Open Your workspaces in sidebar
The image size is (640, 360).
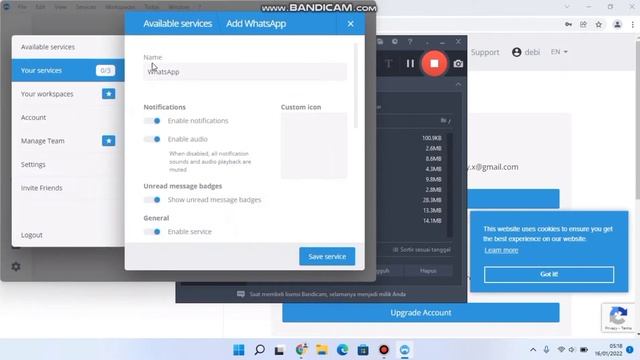pos(68,94)
